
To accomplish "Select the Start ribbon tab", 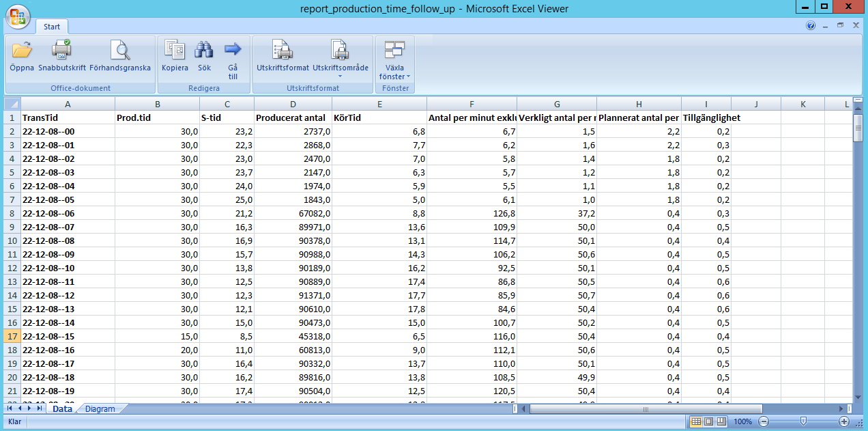I will point(52,27).
